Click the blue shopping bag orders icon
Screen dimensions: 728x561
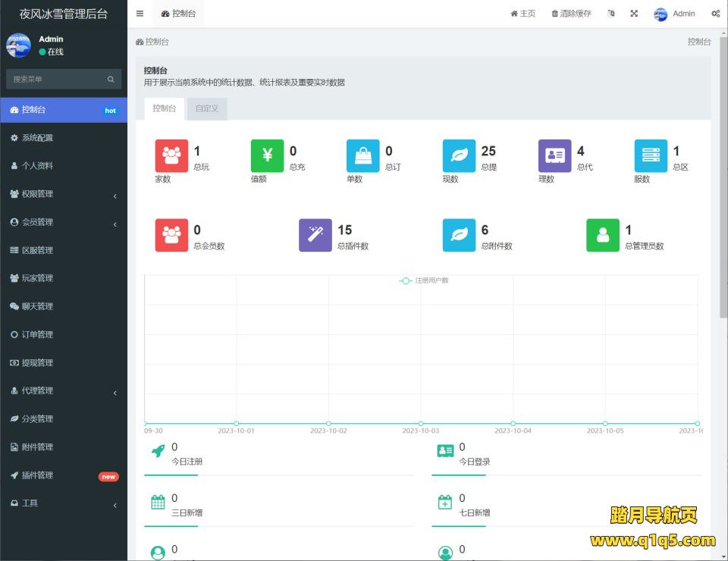tap(363, 156)
